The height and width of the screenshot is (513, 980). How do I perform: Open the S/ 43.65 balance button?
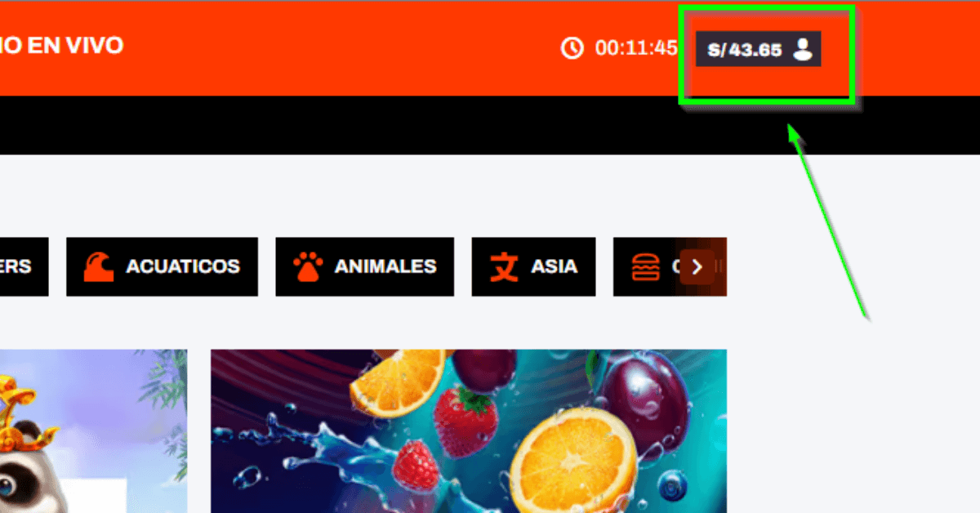coord(758,49)
